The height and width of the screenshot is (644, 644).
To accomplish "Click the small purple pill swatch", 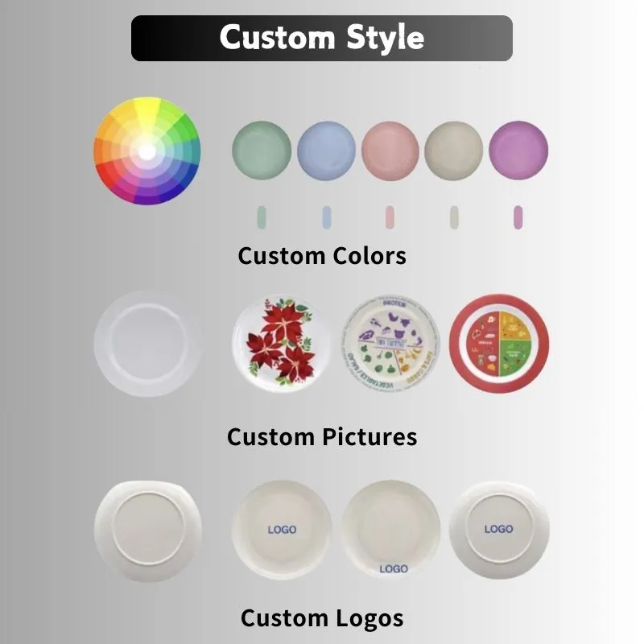I will (x=518, y=217).
